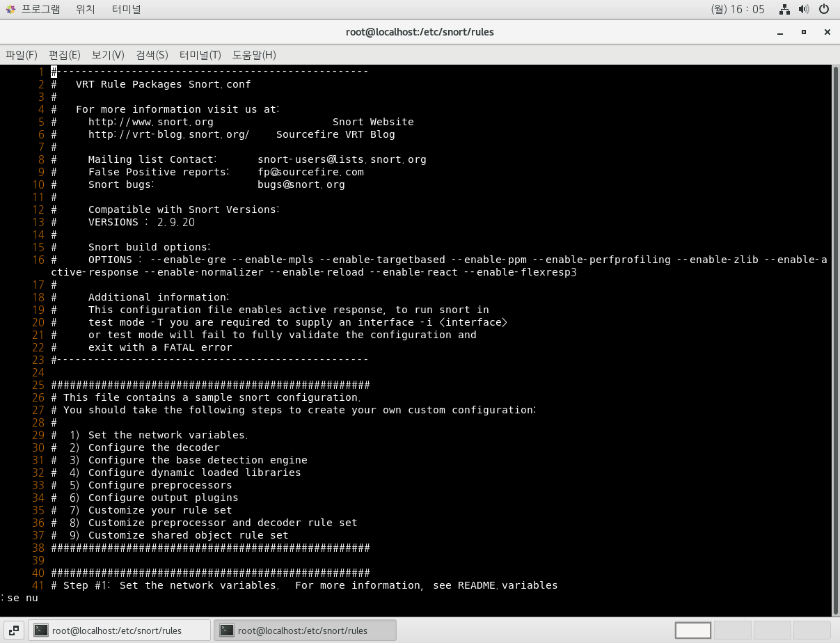Screen dimensions: 840x643
Task: Click line '6) Configure output plugins'
Action: coord(154,498)
